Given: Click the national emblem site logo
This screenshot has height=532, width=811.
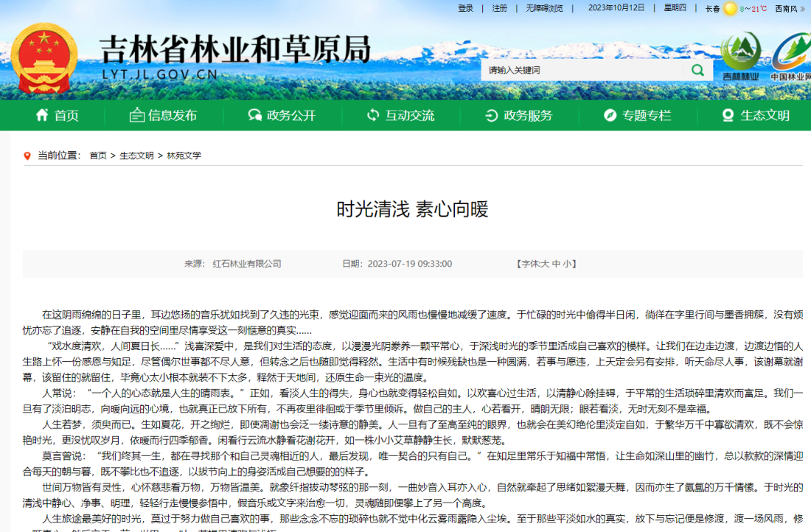Looking at the screenshot, I should pyautogui.click(x=46, y=55).
